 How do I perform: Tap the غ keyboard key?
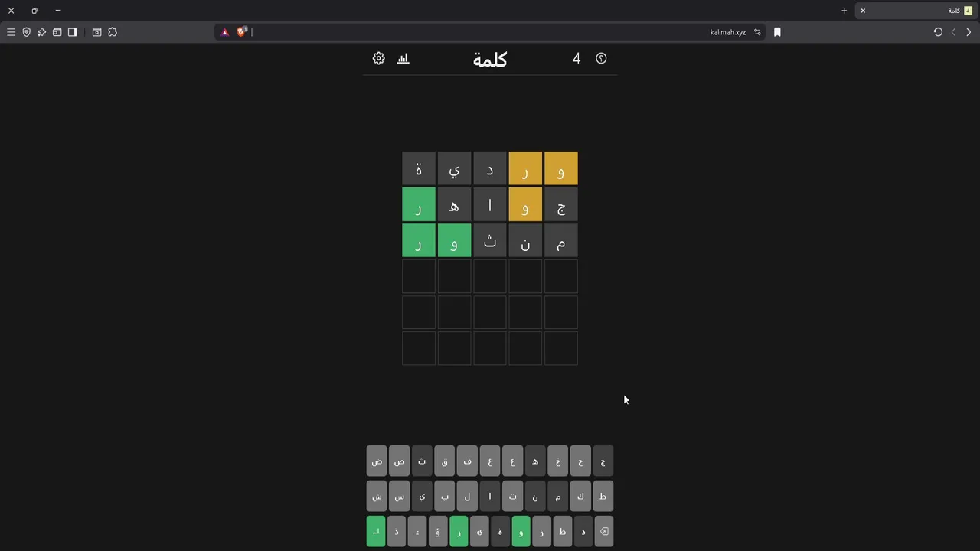[490, 461]
